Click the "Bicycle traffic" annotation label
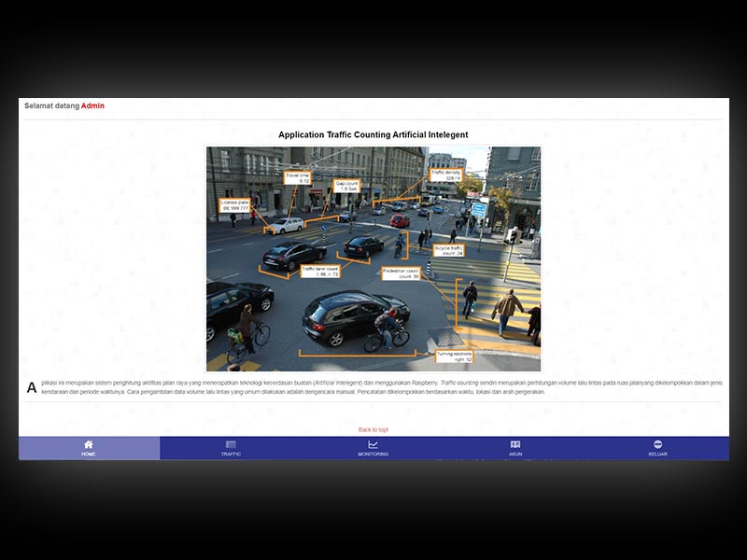The width and height of the screenshot is (747, 560). click(x=449, y=250)
